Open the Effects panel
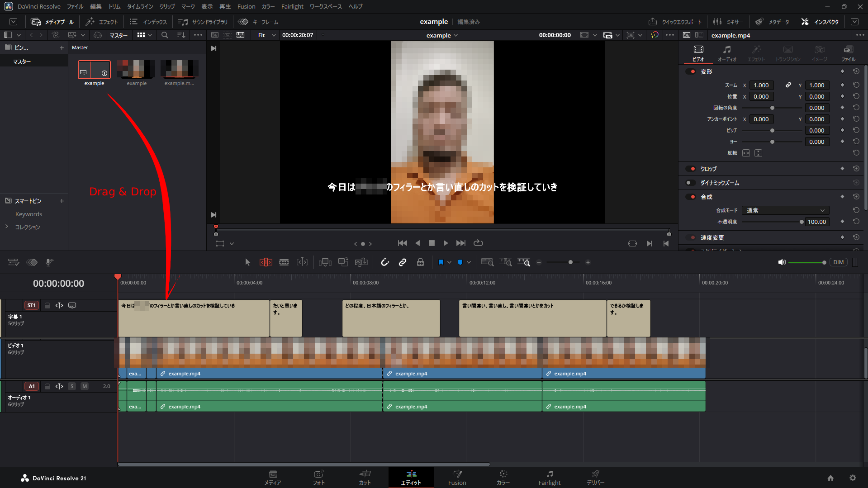 point(102,22)
